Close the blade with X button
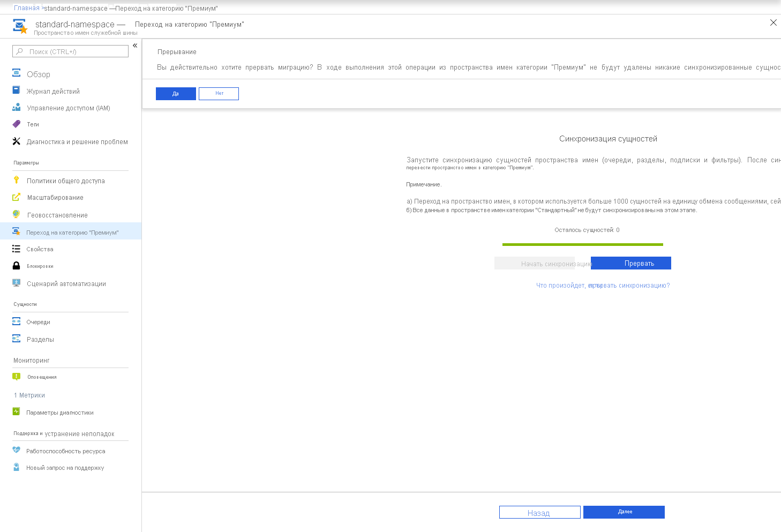781x532 pixels. point(774,23)
